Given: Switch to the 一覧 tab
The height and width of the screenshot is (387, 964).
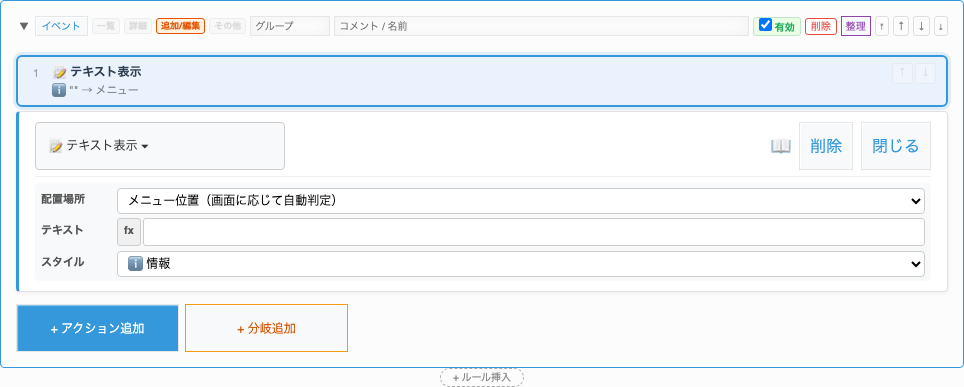Looking at the screenshot, I should pyautogui.click(x=106, y=26).
